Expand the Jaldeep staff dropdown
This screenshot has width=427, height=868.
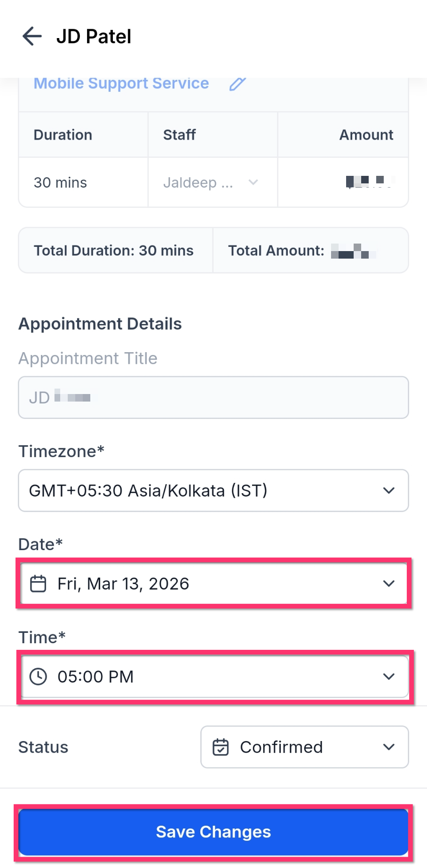[x=213, y=182]
